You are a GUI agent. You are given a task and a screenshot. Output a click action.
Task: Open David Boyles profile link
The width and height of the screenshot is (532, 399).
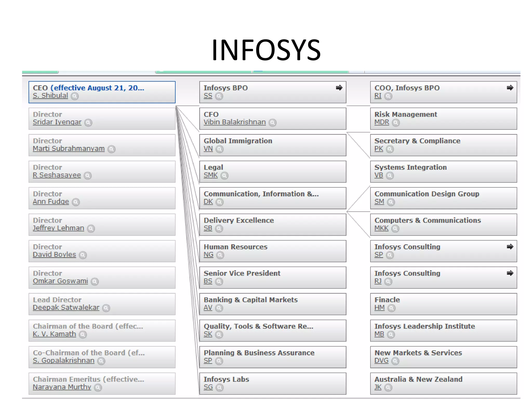coord(54,255)
